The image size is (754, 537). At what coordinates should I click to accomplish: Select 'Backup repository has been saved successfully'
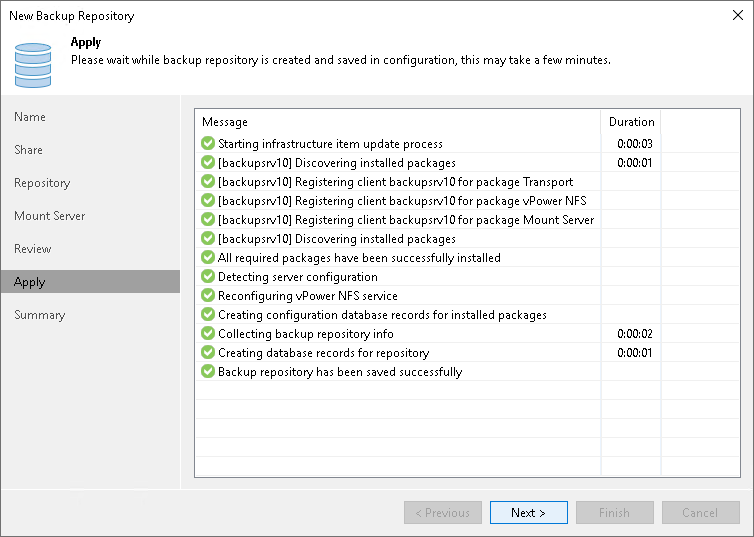point(340,372)
